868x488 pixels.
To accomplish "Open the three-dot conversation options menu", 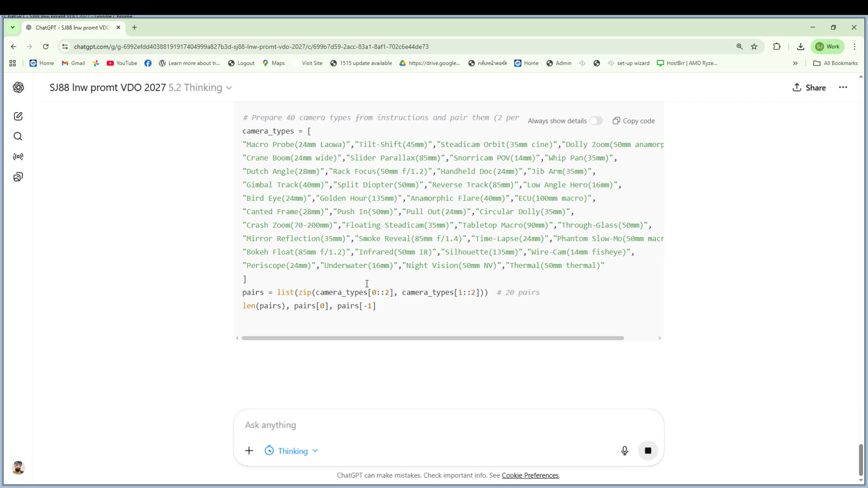I will click(843, 88).
